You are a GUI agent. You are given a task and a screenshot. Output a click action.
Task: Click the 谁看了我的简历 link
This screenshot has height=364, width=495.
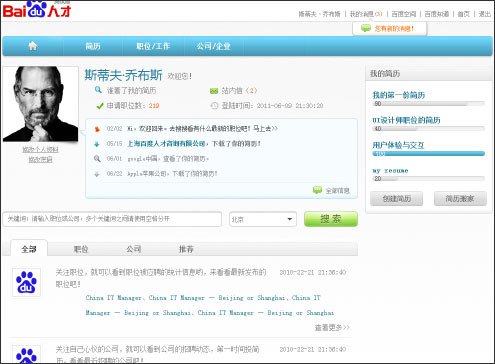(131, 90)
